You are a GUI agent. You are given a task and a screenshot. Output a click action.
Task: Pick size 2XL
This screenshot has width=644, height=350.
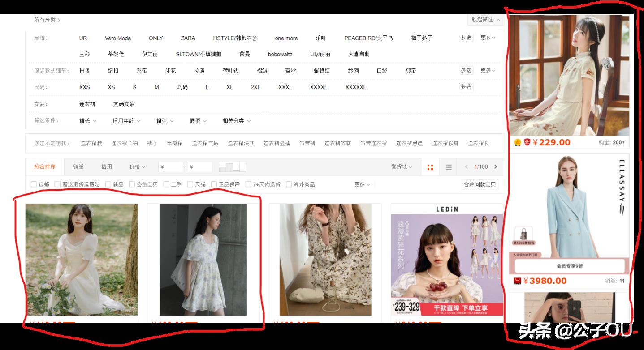(x=255, y=87)
